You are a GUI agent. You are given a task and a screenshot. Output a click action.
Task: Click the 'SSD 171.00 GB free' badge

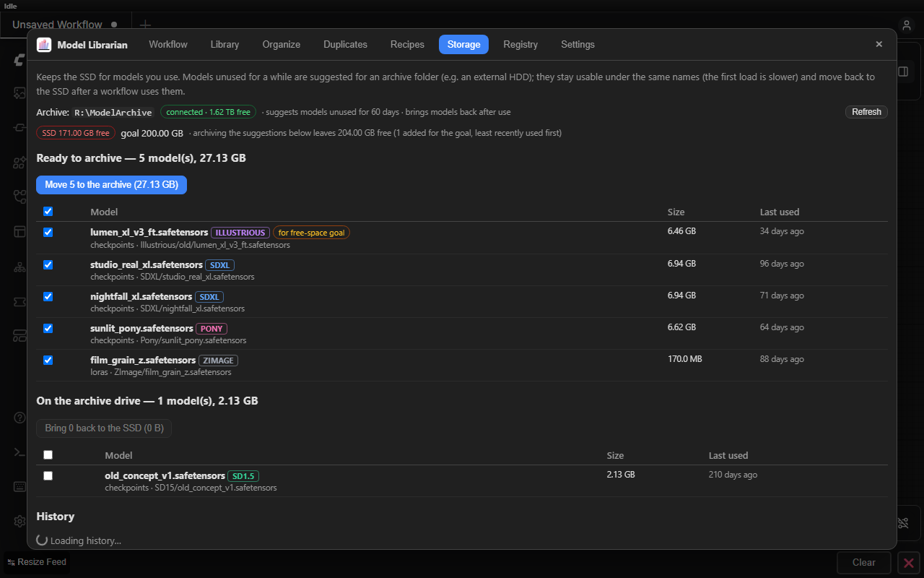76,133
